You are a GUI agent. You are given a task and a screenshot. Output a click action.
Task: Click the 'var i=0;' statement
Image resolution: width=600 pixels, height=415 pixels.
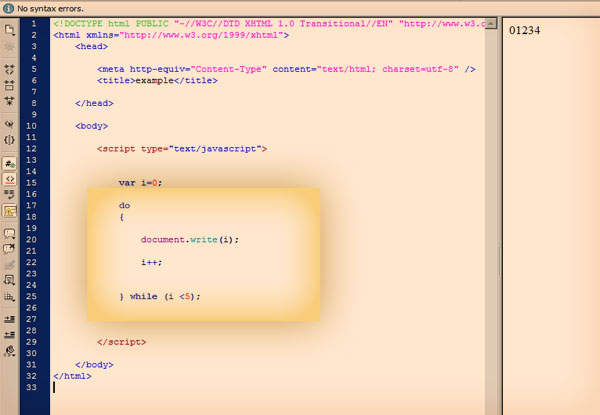140,183
